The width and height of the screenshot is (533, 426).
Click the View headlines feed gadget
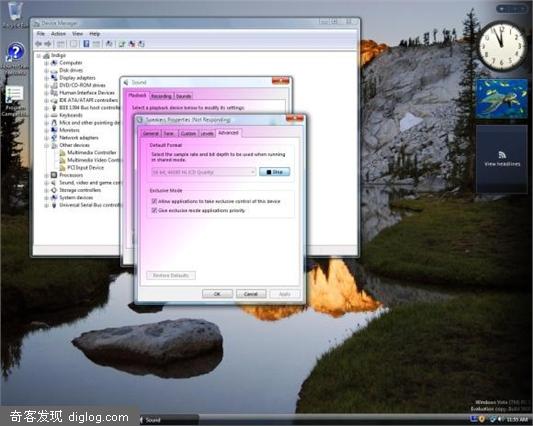pos(502,159)
